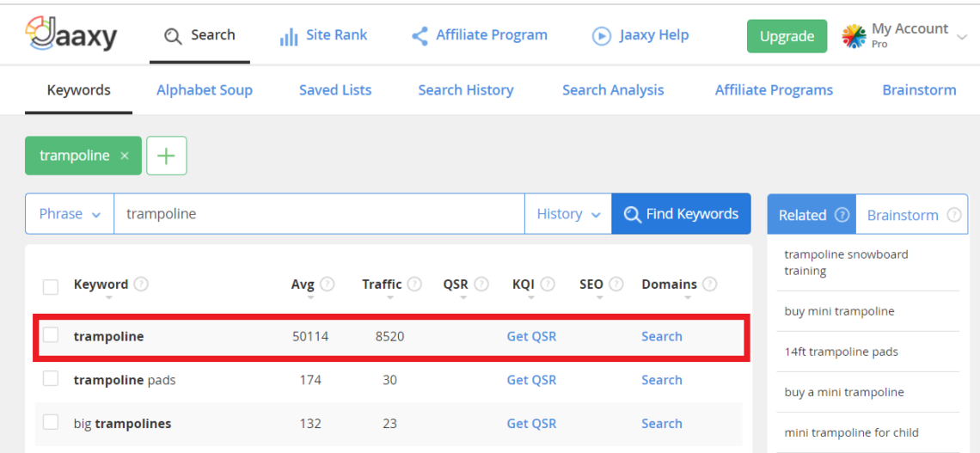Click Get QSR for trampoline keyword
The width and height of the screenshot is (980, 453).
(x=531, y=336)
